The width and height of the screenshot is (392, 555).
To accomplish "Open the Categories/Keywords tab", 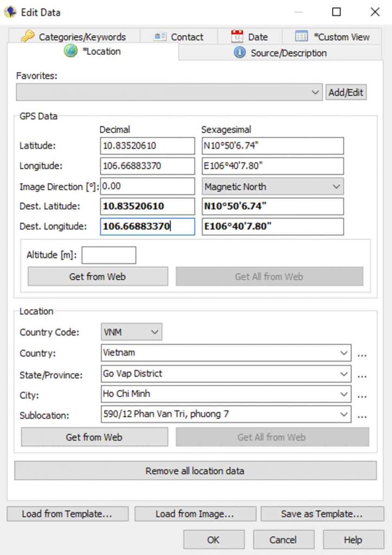I will (74, 36).
